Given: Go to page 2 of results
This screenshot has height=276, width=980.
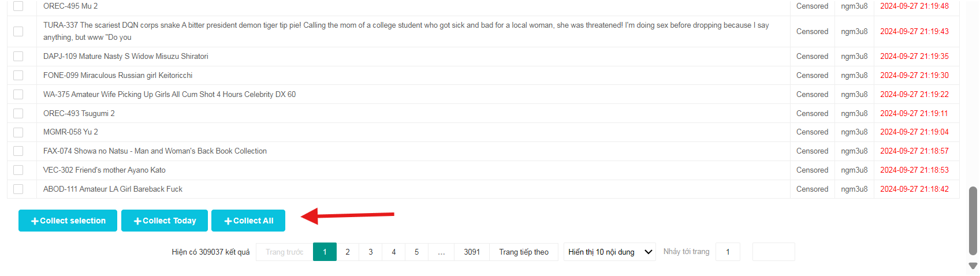Looking at the screenshot, I should click(x=348, y=252).
